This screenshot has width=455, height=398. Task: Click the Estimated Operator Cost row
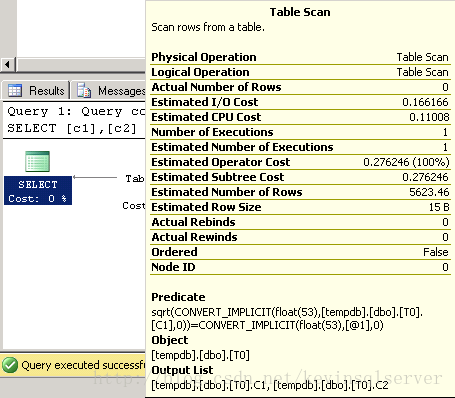(300, 162)
